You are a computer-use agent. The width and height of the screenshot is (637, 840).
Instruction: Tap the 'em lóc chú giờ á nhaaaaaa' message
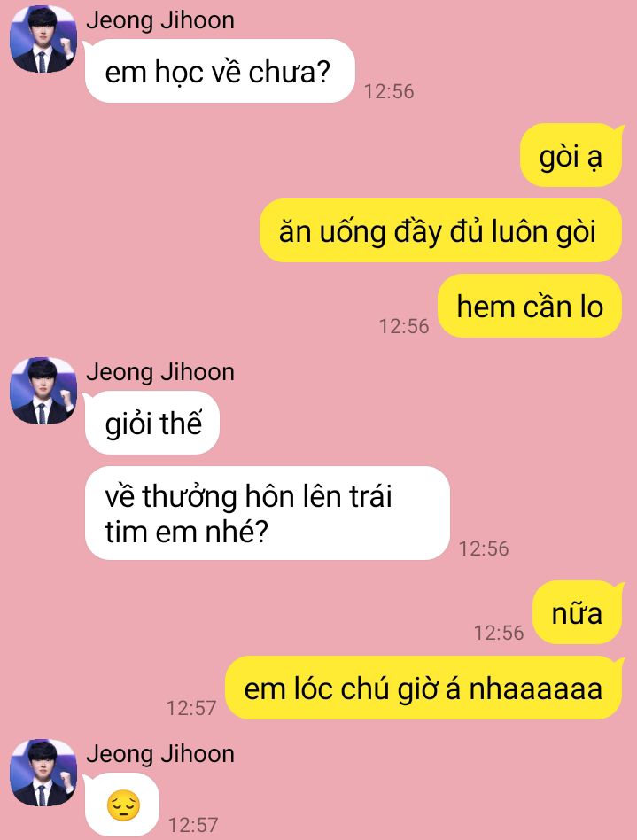pos(423,688)
